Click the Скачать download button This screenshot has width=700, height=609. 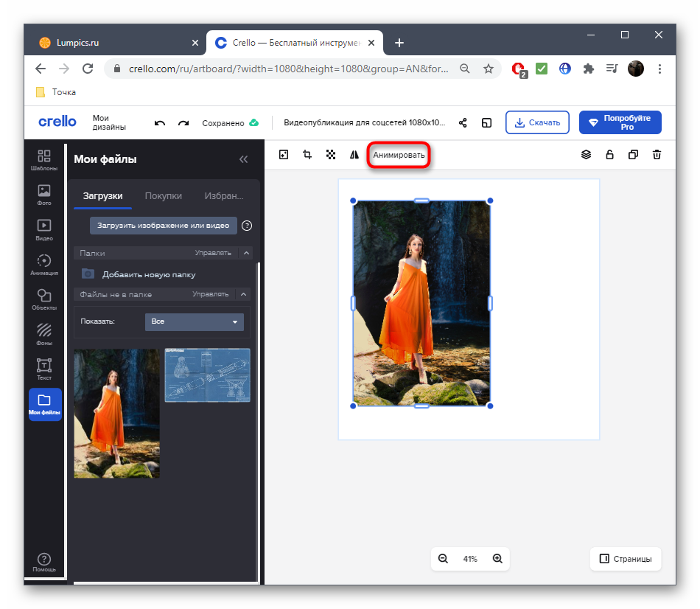click(x=537, y=122)
